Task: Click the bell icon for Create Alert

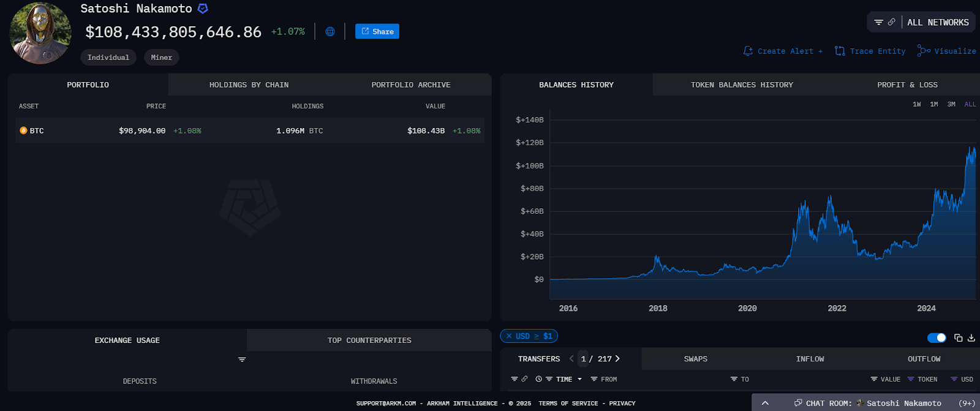Action: pos(748,51)
